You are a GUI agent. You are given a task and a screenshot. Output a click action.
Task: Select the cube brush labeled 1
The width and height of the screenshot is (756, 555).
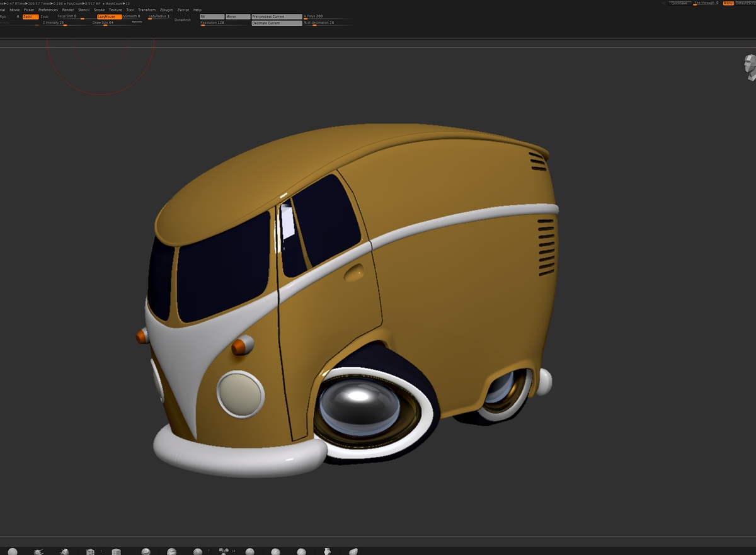point(90,551)
